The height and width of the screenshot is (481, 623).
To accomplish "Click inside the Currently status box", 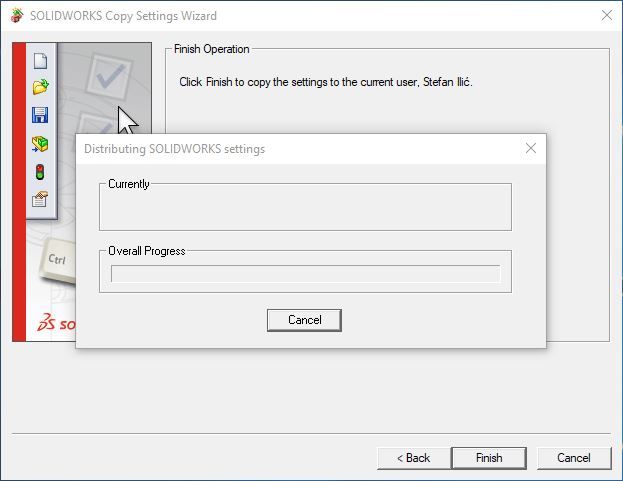I will [305, 210].
